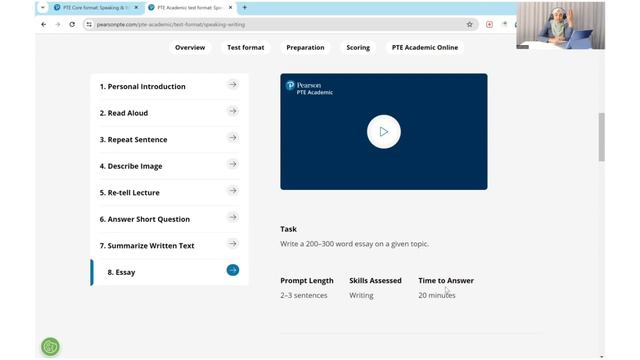Select 3. Repeat Sentence item
This screenshot has height=360, width=640.
tap(169, 140)
